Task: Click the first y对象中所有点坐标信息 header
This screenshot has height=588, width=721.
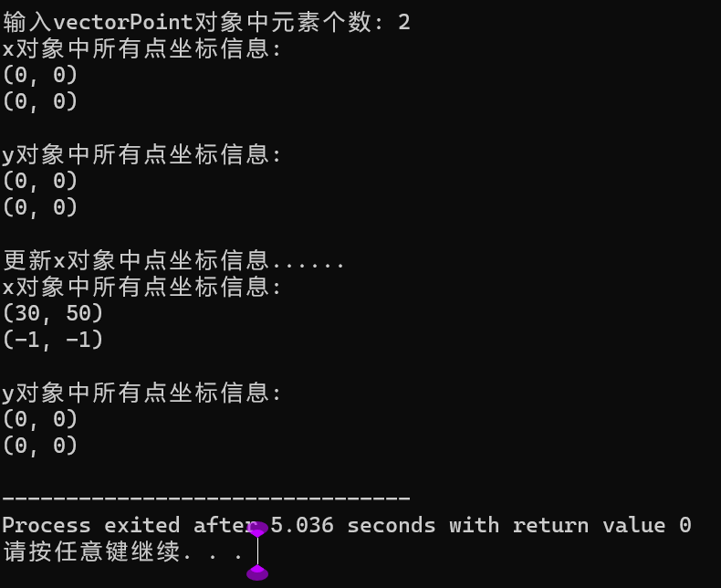Action: pyautogui.click(x=141, y=154)
